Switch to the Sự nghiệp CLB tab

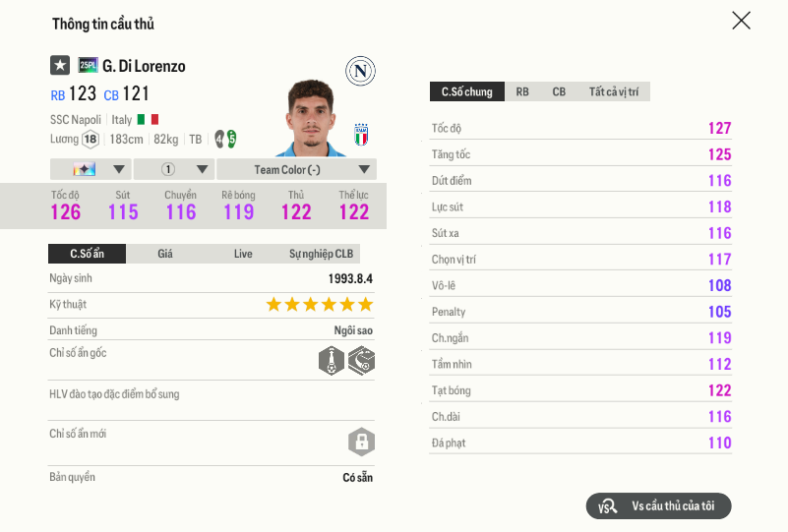point(321,254)
